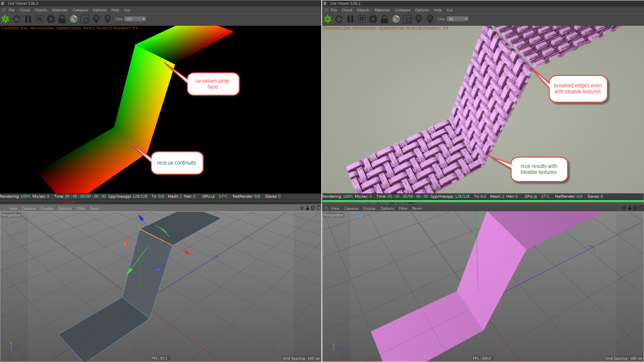Viewport: 644px width, 362px height.
Task: Toggle clay mode sphere in right viewer
Action: point(396,19)
